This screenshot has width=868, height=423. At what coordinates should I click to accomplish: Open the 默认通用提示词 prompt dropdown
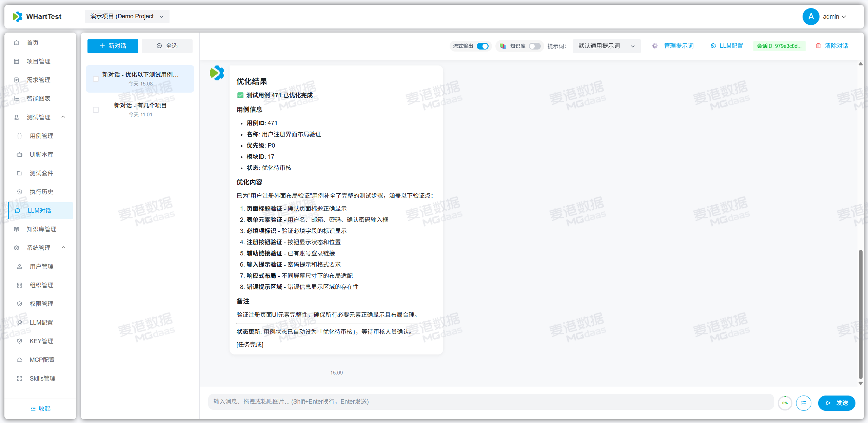click(x=606, y=46)
